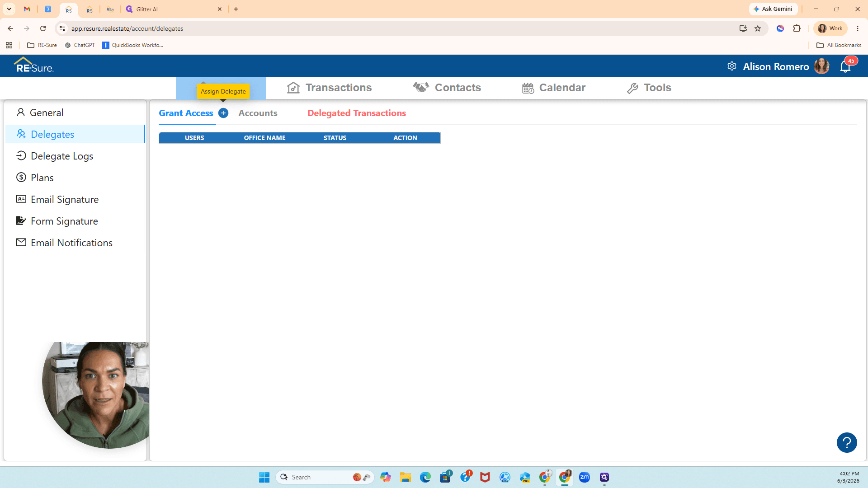Open Email Notifications settings

[x=75, y=243]
